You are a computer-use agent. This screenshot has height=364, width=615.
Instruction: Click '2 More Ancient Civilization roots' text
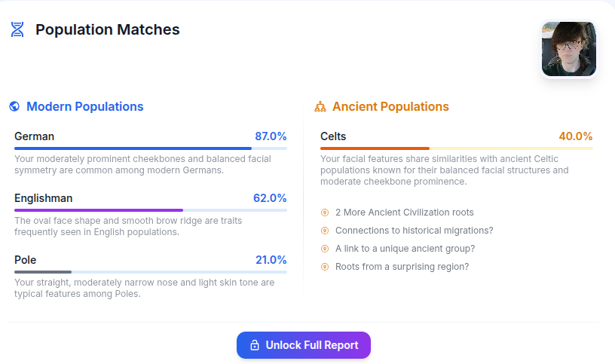coord(404,213)
